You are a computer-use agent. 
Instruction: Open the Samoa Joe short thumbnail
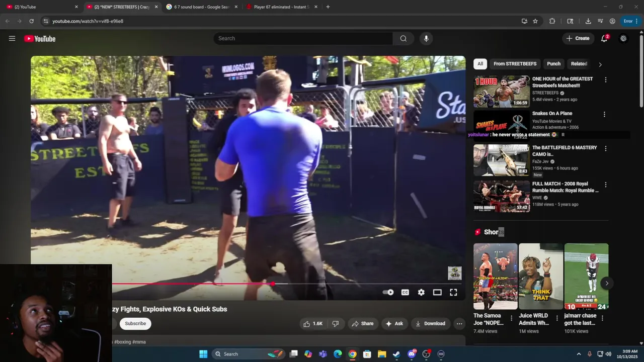(495, 277)
